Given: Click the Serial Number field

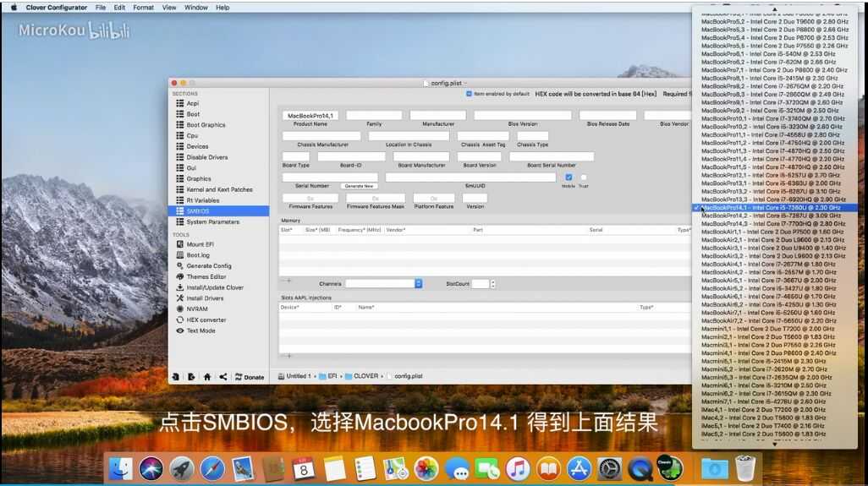Looking at the screenshot, I should pos(330,177).
